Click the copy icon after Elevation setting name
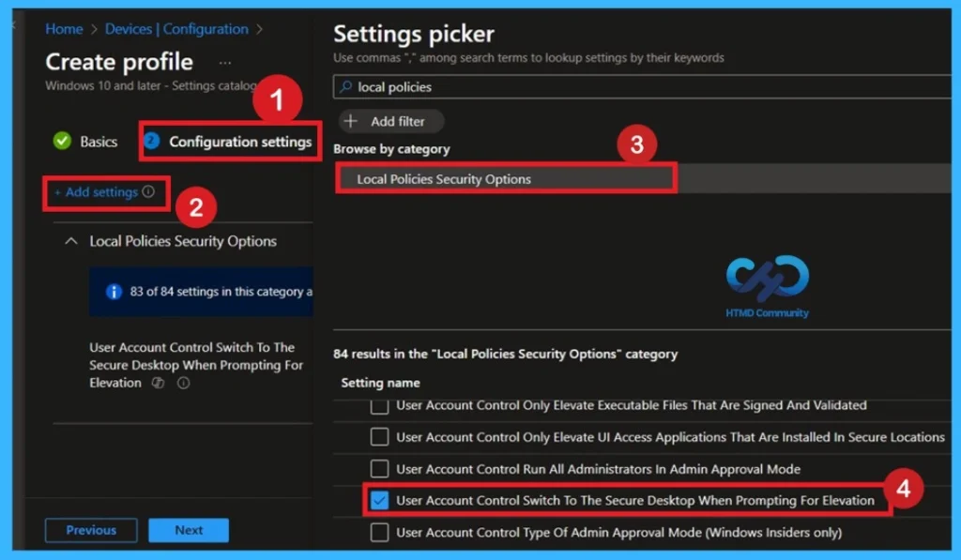 [x=157, y=382]
